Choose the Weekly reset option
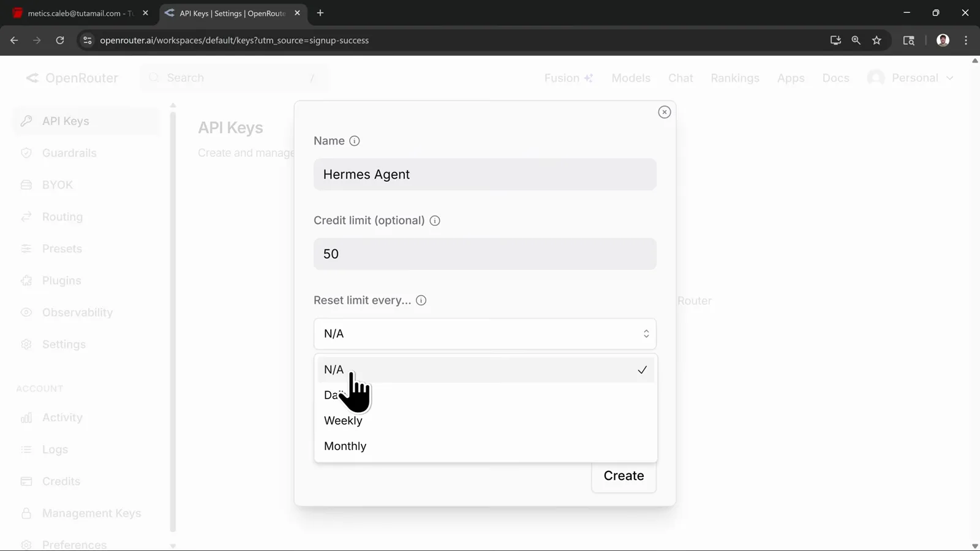The height and width of the screenshot is (551, 980). point(484,421)
